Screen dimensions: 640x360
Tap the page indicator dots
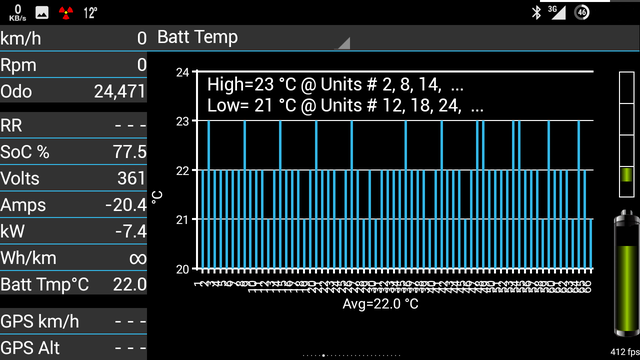pyautogui.click(x=351, y=356)
